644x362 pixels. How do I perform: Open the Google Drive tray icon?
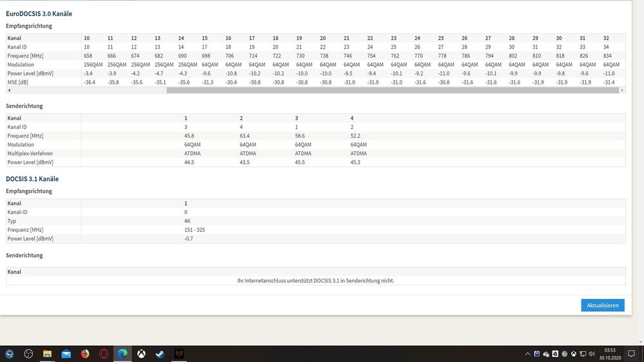pos(555,354)
